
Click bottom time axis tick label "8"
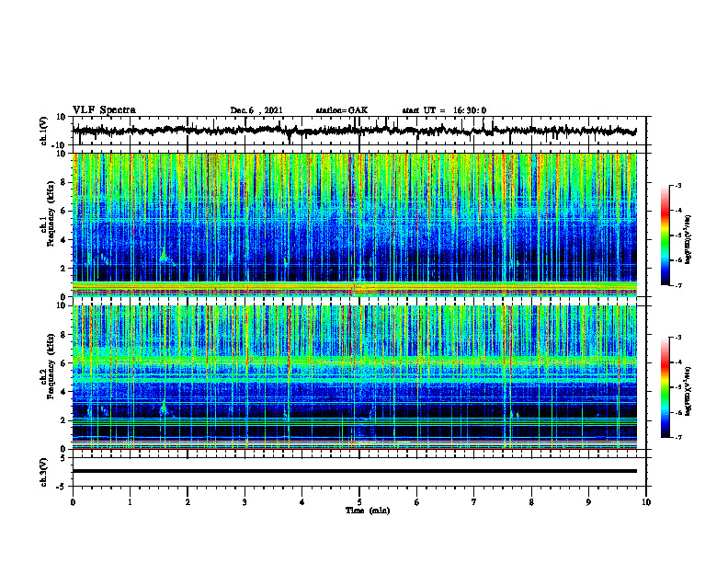point(531,502)
